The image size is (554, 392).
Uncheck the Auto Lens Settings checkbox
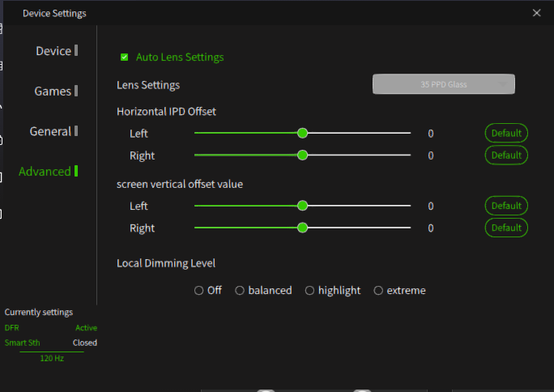[125, 58]
